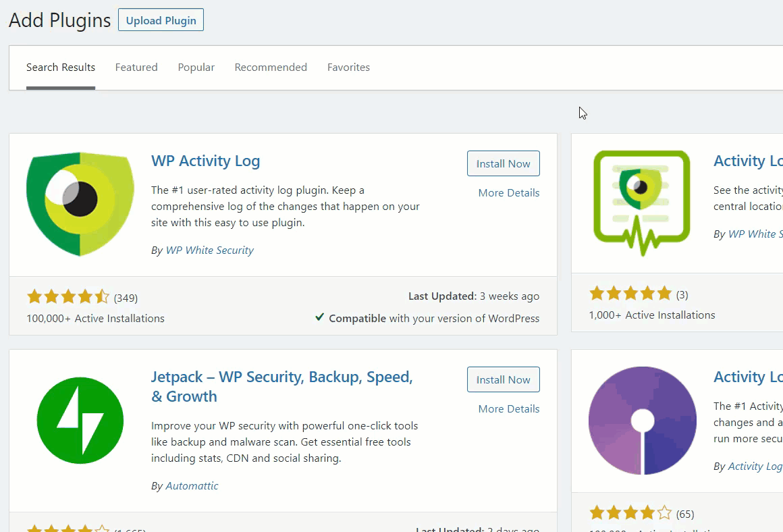Click the four-star rating with 65 reviews
The image size is (783, 532).
[630, 513]
